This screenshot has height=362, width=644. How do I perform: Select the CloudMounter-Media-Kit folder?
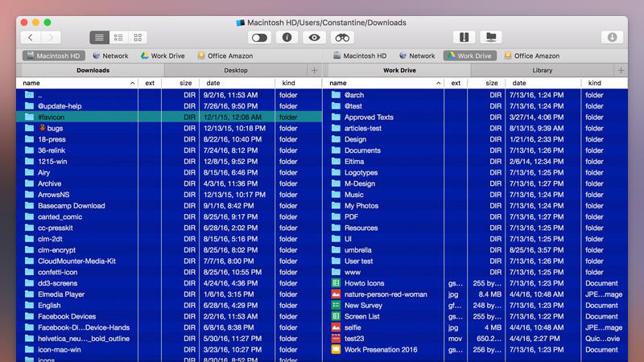(169, 261)
